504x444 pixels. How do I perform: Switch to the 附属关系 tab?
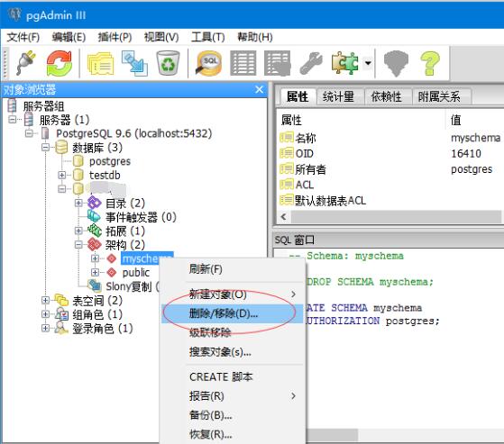pos(439,96)
